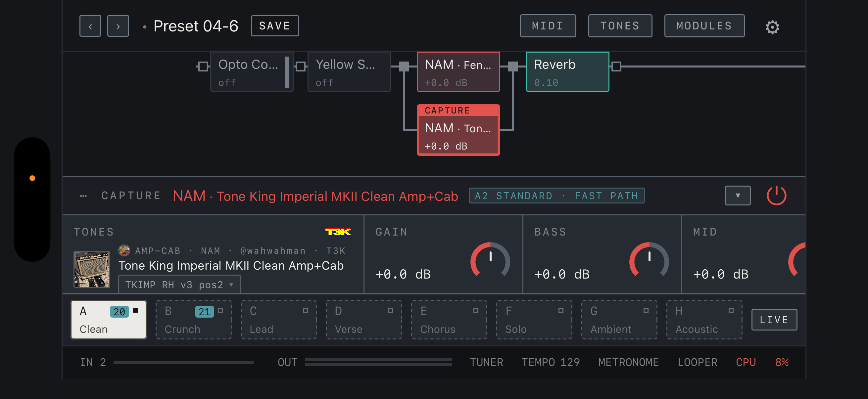868x399 pixels.
Task: Click the Preset 04-6 title
Action: [196, 26]
